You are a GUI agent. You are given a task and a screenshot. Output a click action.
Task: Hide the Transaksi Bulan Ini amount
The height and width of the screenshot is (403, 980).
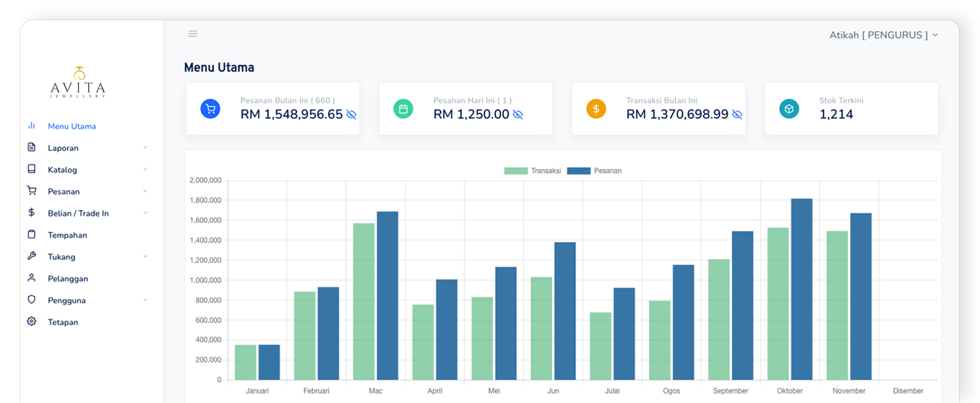tap(737, 114)
